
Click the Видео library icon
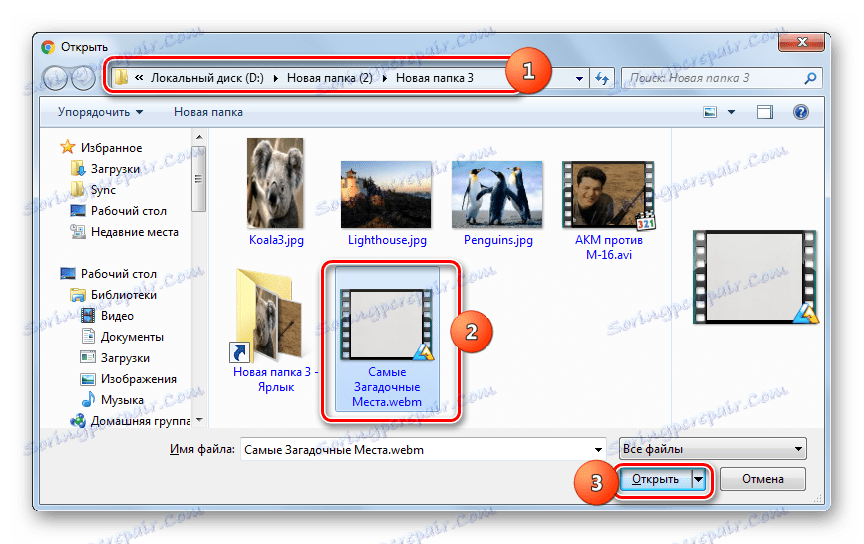(88, 316)
